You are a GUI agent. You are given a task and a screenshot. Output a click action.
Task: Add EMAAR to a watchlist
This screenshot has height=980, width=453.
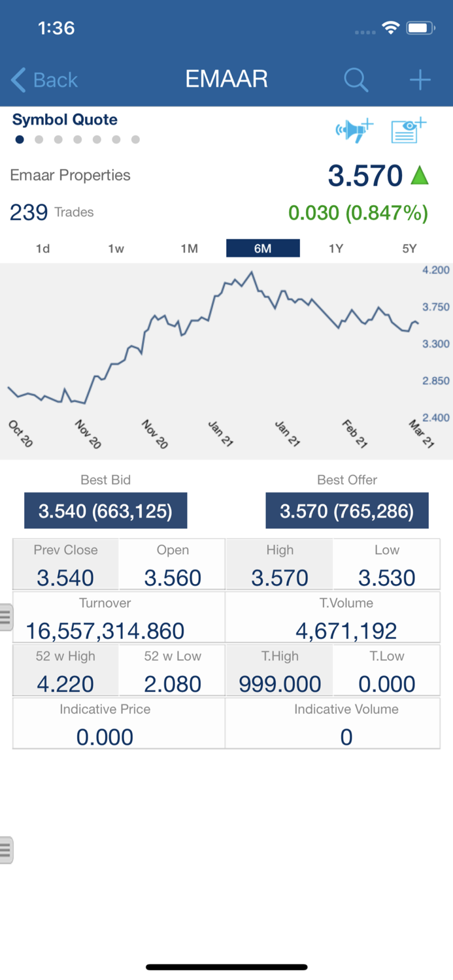405,129
